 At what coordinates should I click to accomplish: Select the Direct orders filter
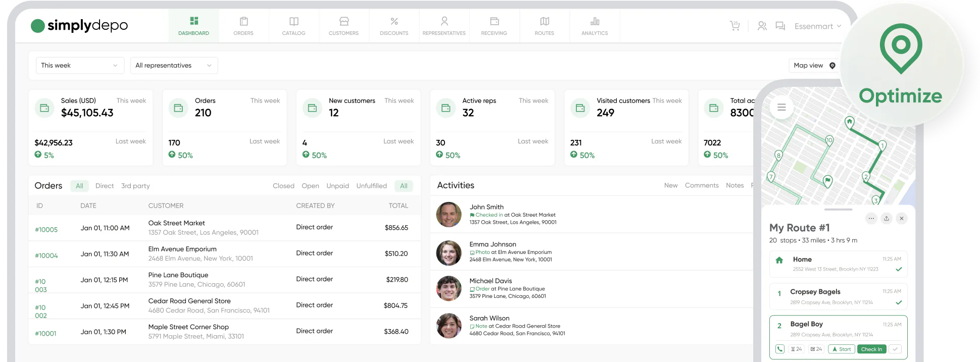click(105, 186)
